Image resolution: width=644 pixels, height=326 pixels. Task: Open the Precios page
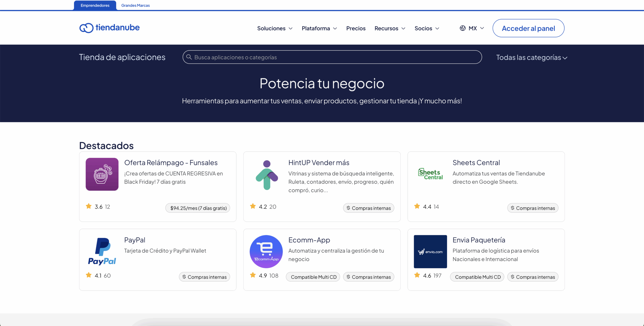tap(356, 28)
